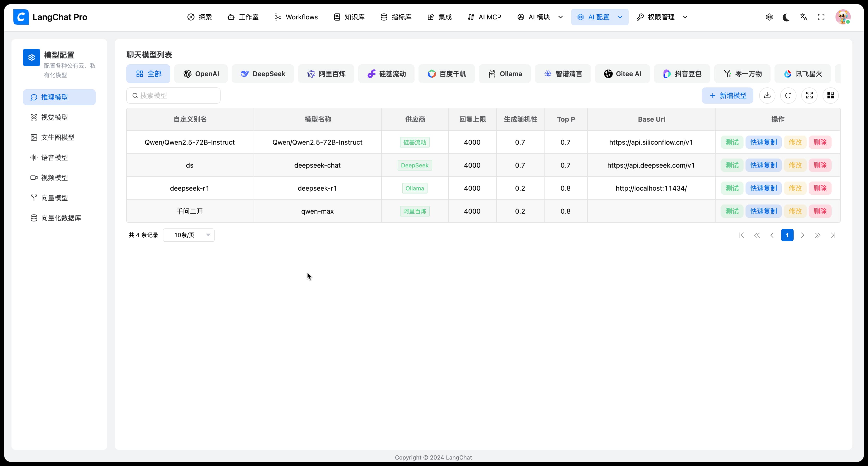868x466 pixels.
Task: Select 推理模型 in sidebar
Action: point(59,97)
